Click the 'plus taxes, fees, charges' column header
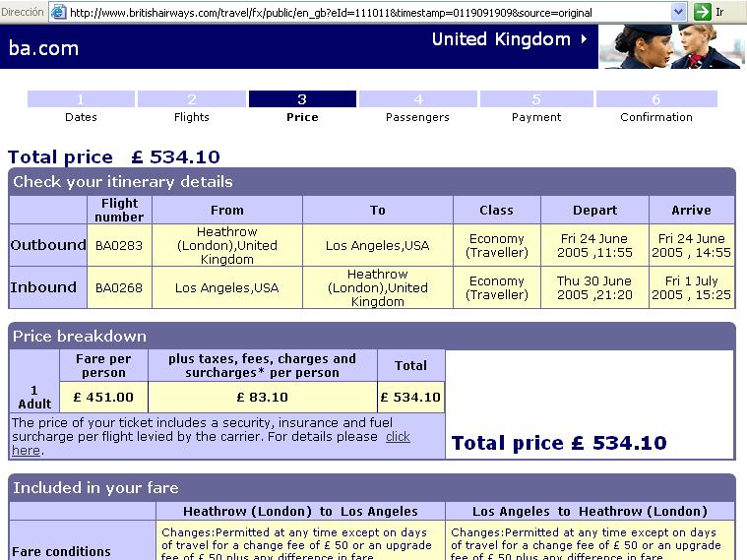This screenshot has height=560, width=747. [x=263, y=365]
